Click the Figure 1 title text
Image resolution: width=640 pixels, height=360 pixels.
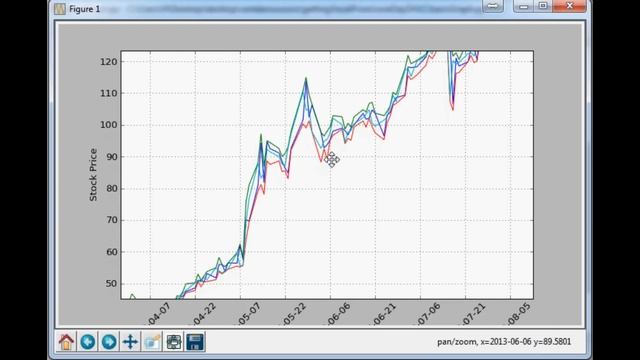tap(84, 9)
